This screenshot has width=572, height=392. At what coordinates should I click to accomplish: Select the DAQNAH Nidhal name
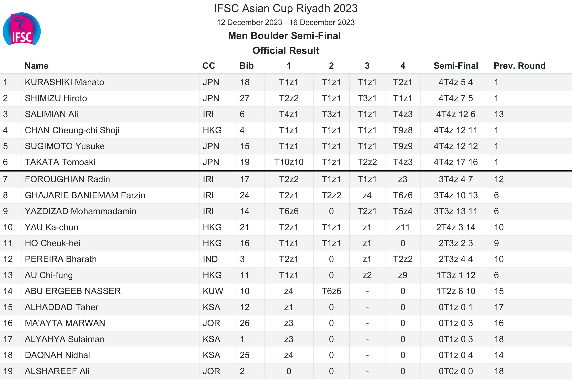point(57,355)
